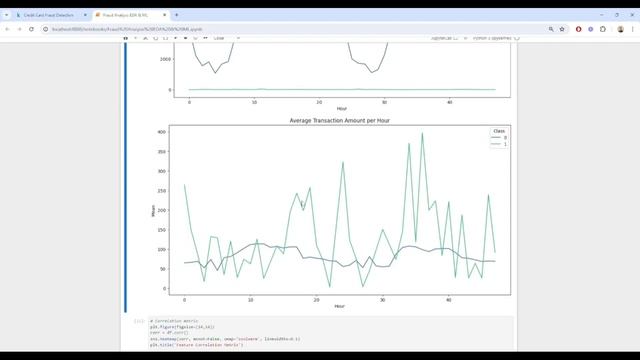The height and width of the screenshot is (360, 640).
Task: Bookmark this page with the star icon
Action: pyautogui.click(x=562, y=29)
